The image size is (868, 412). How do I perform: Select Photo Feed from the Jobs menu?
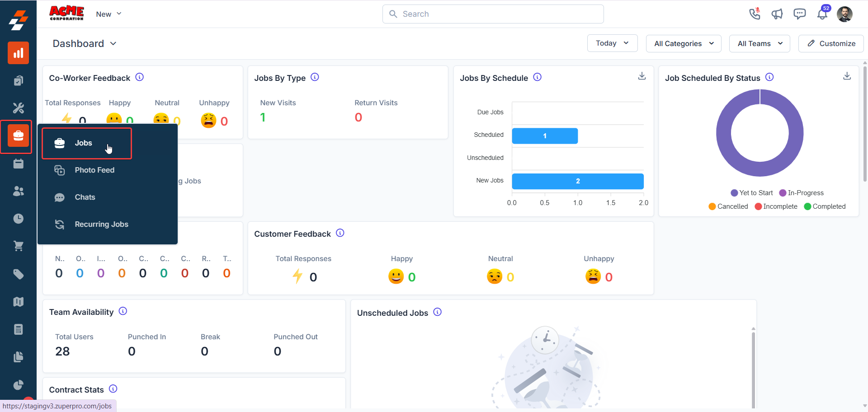tap(94, 170)
